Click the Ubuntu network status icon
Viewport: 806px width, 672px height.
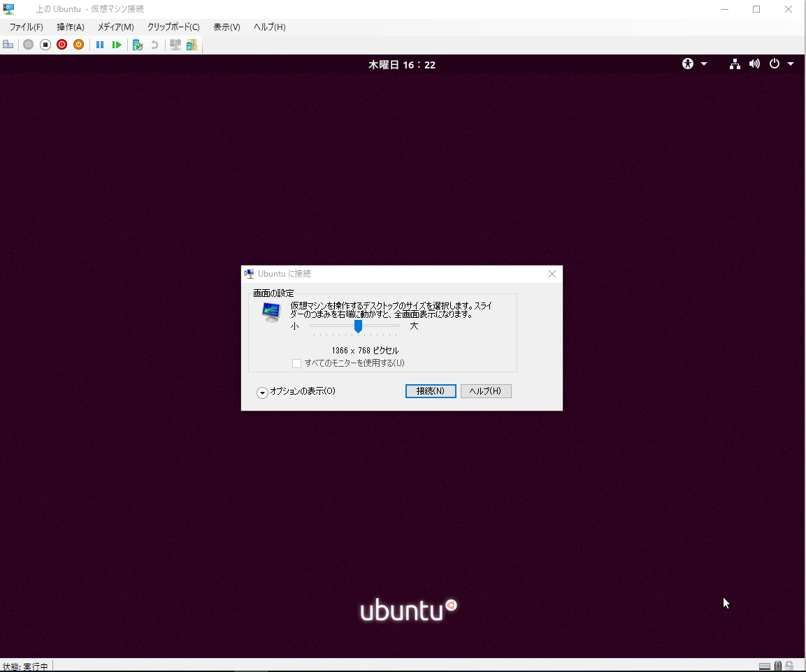click(735, 64)
